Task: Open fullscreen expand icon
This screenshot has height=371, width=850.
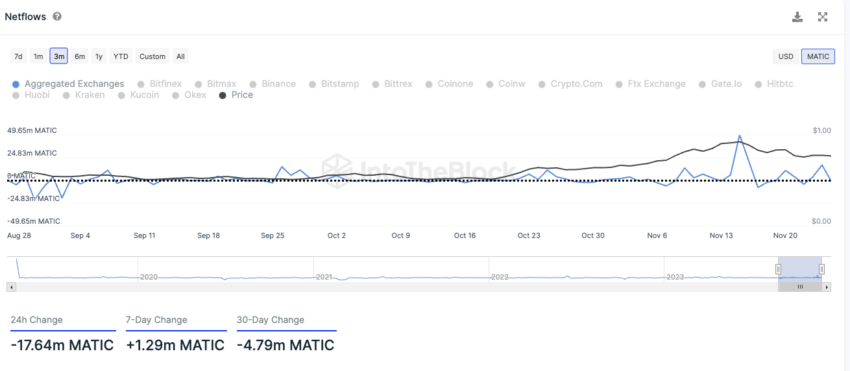Action: (x=822, y=17)
